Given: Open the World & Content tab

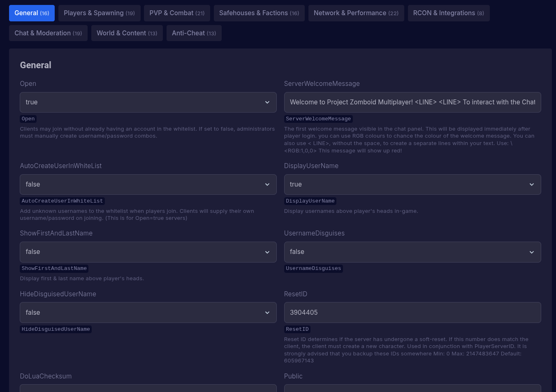Looking at the screenshot, I should 127,33.
